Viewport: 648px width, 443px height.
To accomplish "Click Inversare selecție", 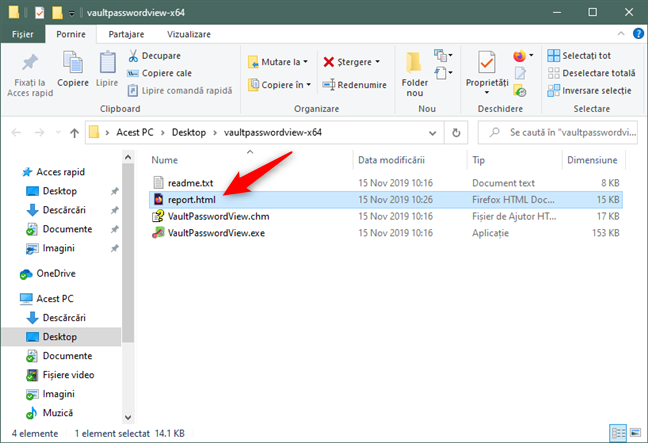I will click(589, 91).
